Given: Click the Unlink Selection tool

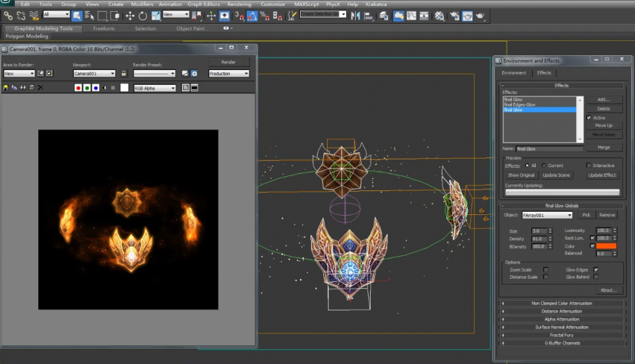Looking at the screenshot, I should [x=21, y=16].
